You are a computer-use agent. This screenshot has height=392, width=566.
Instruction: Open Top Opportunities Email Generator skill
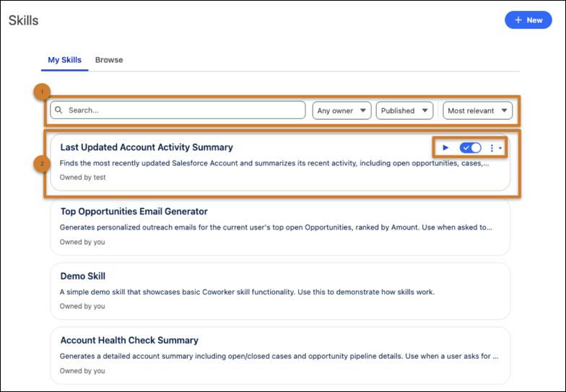134,212
